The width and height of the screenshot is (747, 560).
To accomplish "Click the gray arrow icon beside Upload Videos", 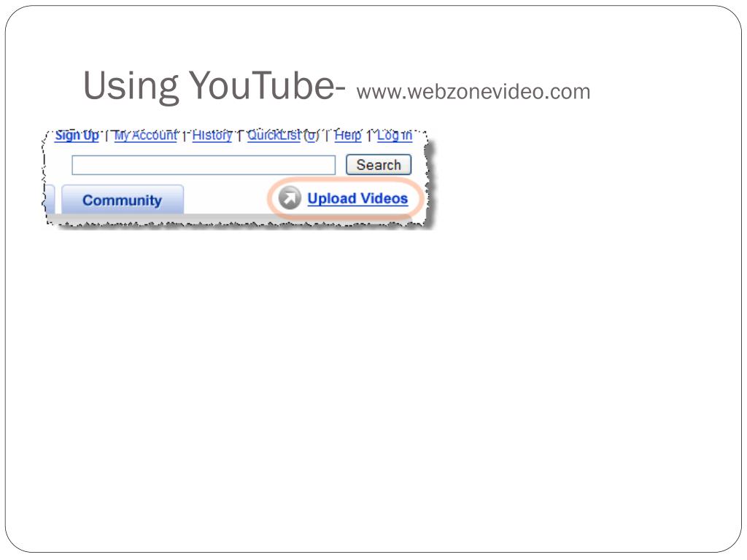I will pyautogui.click(x=290, y=198).
